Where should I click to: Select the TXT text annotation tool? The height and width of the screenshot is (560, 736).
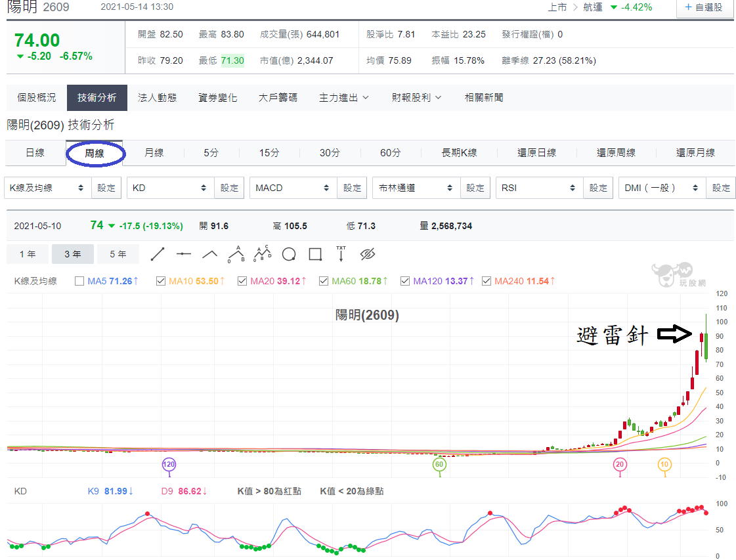pyautogui.click(x=341, y=253)
